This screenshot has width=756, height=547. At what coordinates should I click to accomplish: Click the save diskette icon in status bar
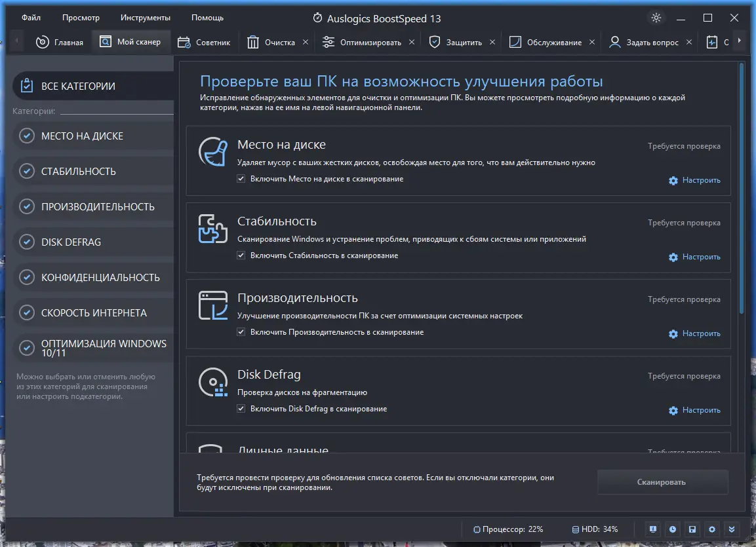pyautogui.click(x=692, y=529)
